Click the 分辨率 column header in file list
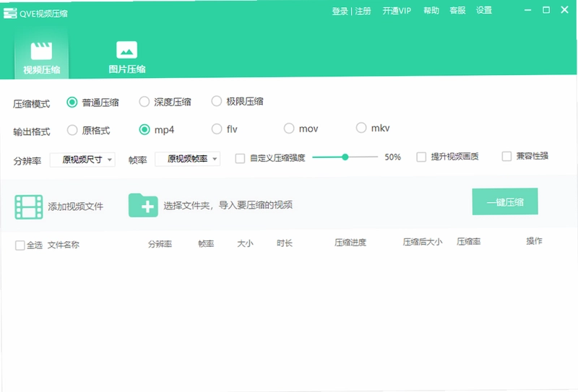 160,244
